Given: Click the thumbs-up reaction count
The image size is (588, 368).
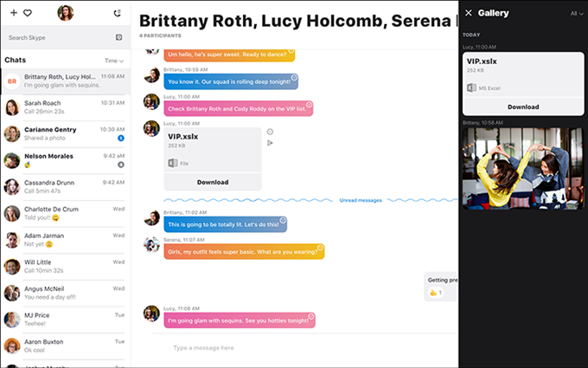Looking at the screenshot, I should (436, 293).
